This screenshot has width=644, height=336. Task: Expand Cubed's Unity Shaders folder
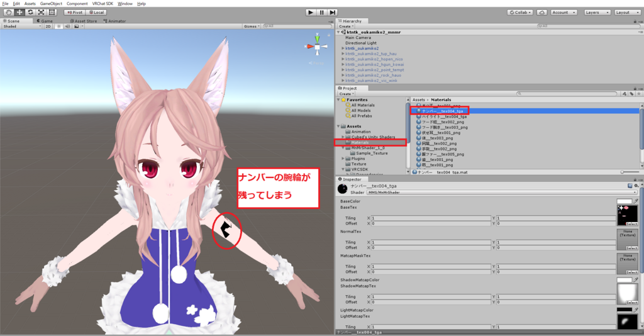(343, 137)
